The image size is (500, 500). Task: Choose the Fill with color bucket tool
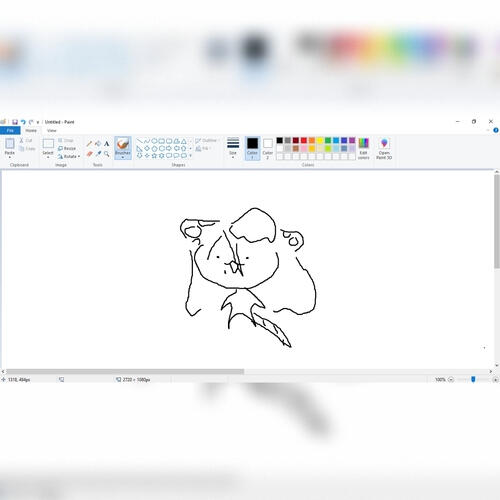click(x=98, y=144)
